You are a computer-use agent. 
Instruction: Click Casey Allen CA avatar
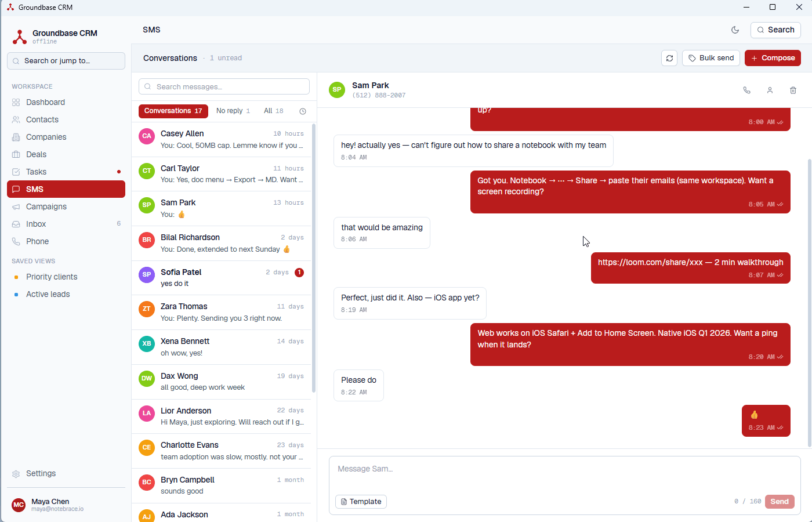pyautogui.click(x=147, y=136)
